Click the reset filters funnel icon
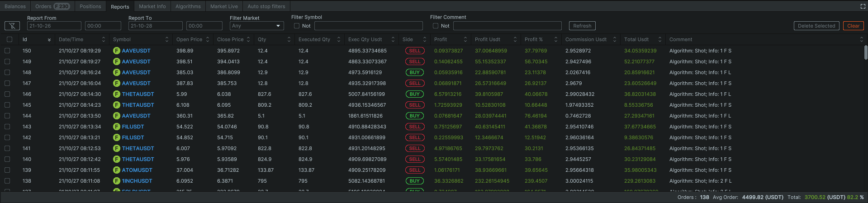The image size is (868, 203). (12, 26)
